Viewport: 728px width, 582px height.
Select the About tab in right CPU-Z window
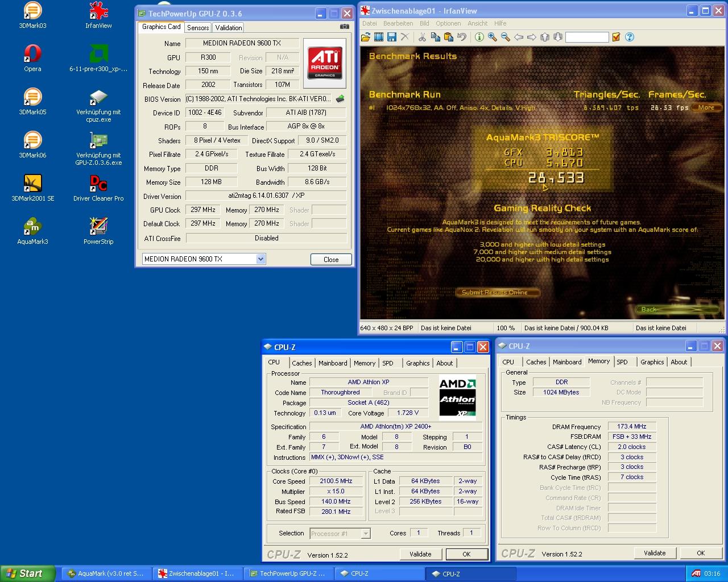coord(679,362)
